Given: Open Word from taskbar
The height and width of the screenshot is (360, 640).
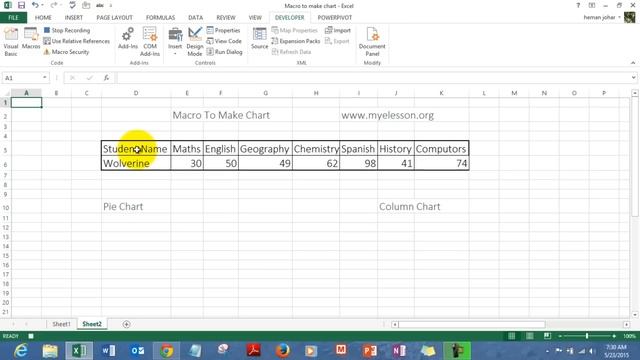Looking at the screenshot, I should (x=108, y=351).
